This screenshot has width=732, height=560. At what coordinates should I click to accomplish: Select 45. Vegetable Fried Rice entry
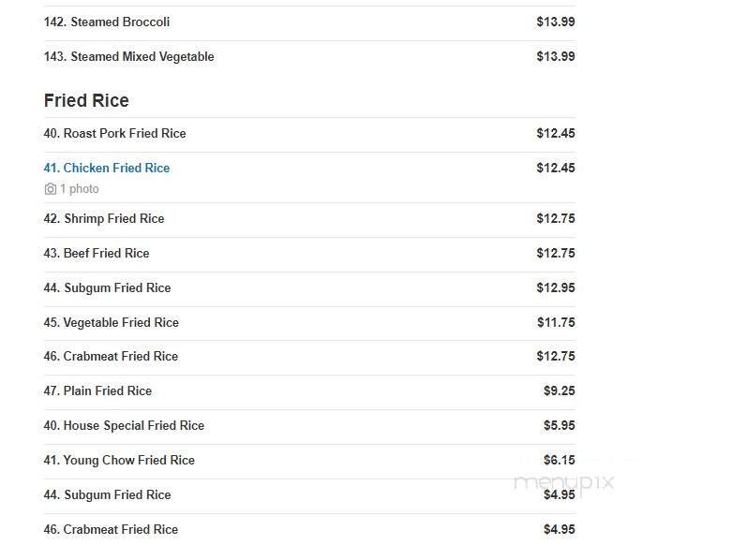[x=309, y=324]
